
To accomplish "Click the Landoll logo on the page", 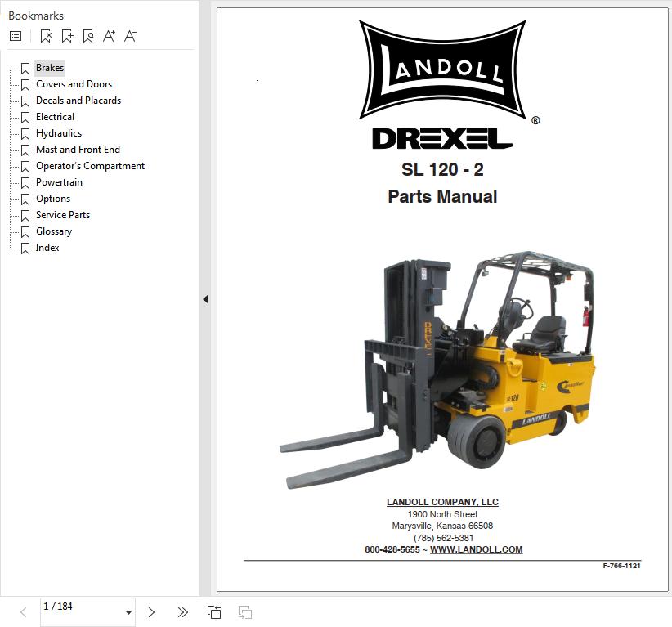I will 442,69.
